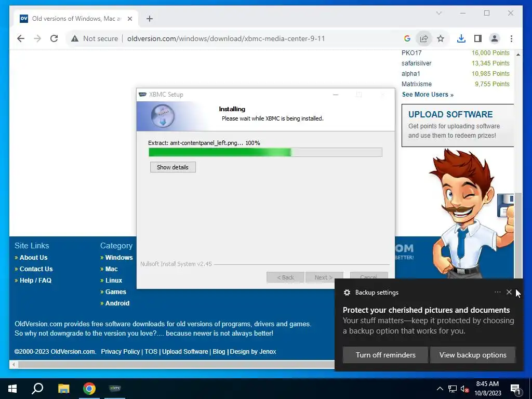This screenshot has height=399, width=532.
Task: Click the XBMC Setup title bar icon
Action: click(x=143, y=95)
